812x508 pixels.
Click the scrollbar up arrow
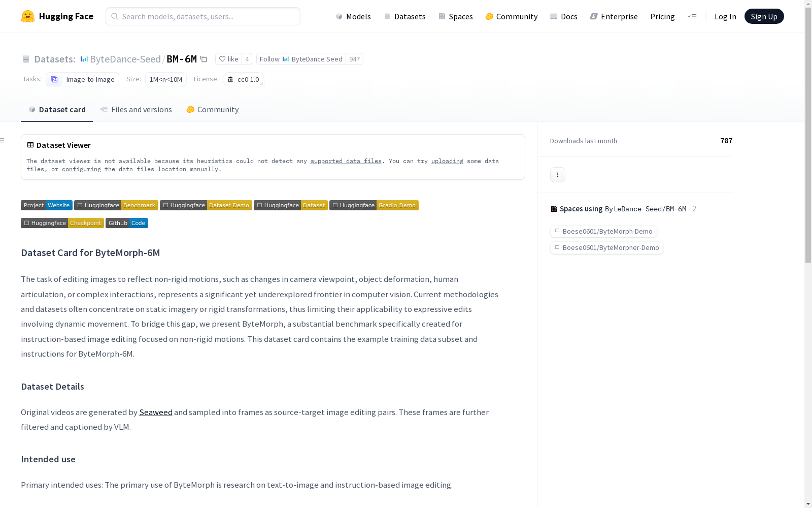(x=808, y=4)
